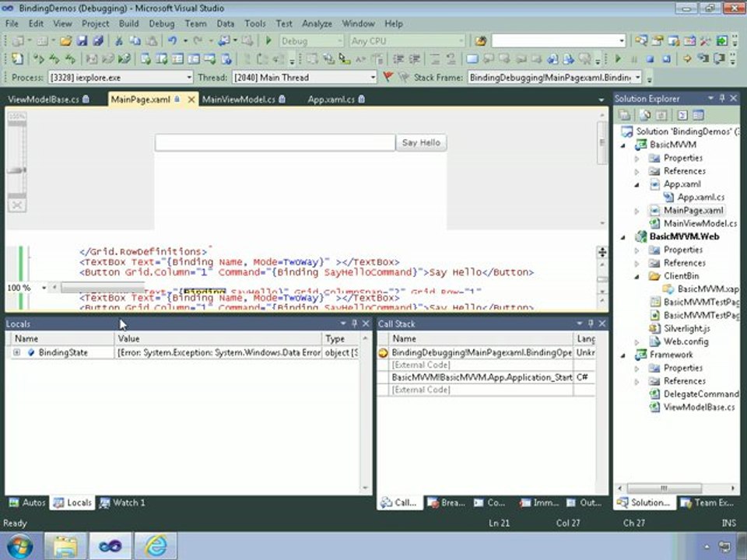Expand the BindingState row in Locals
Viewport: 747px width, 560px height.
[x=16, y=353]
